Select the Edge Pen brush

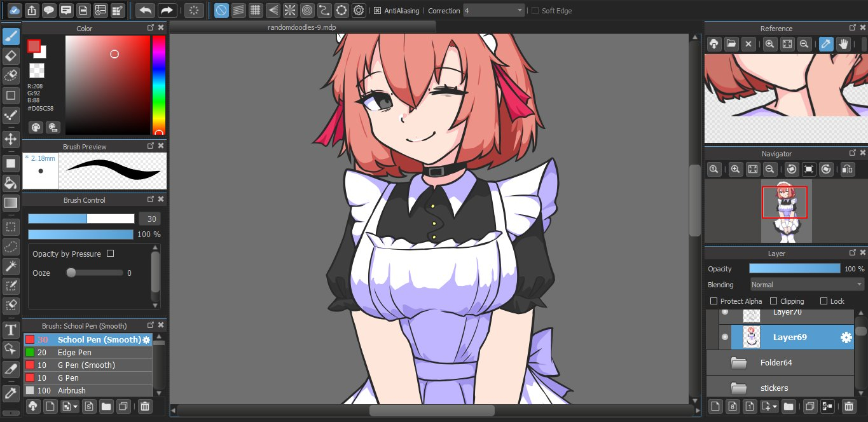74,352
